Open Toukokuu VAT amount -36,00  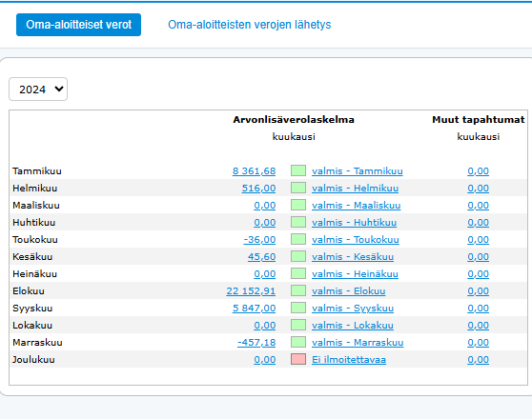click(x=259, y=240)
